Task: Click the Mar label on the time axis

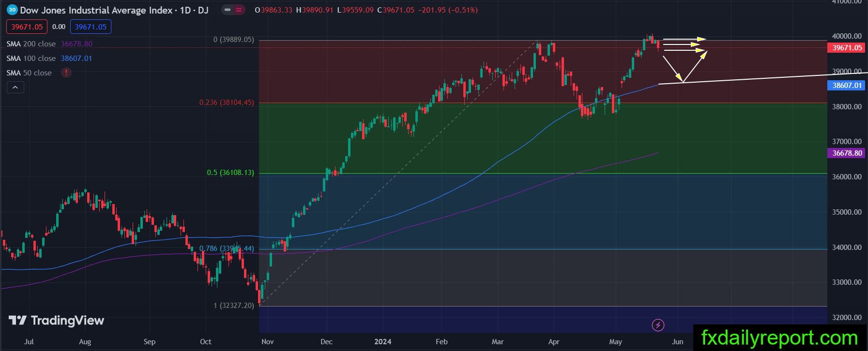Action: tap(498, 342)
